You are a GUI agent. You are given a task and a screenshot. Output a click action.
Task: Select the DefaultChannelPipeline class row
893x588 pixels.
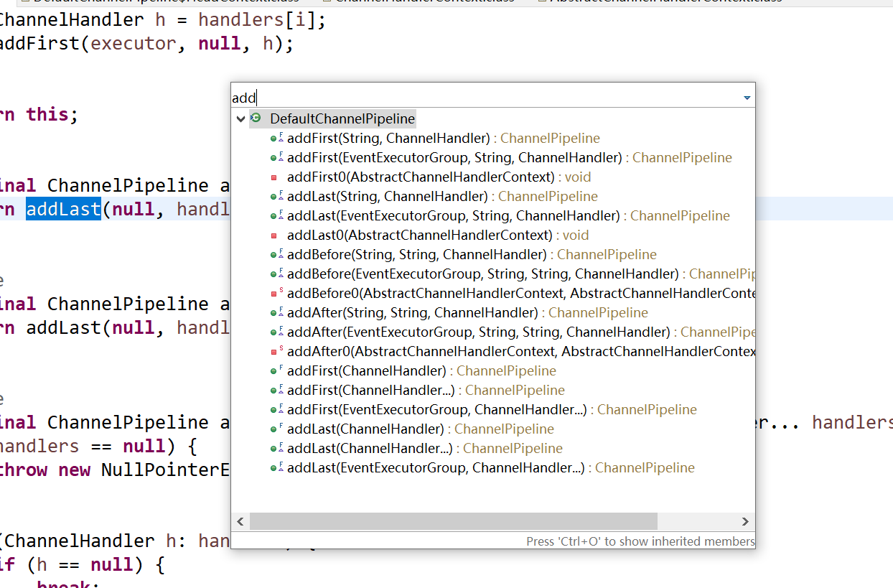click(333, 118)
